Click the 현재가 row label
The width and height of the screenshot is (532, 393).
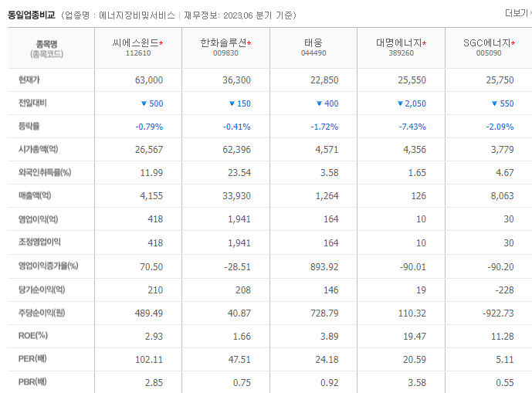click(29, 80)
